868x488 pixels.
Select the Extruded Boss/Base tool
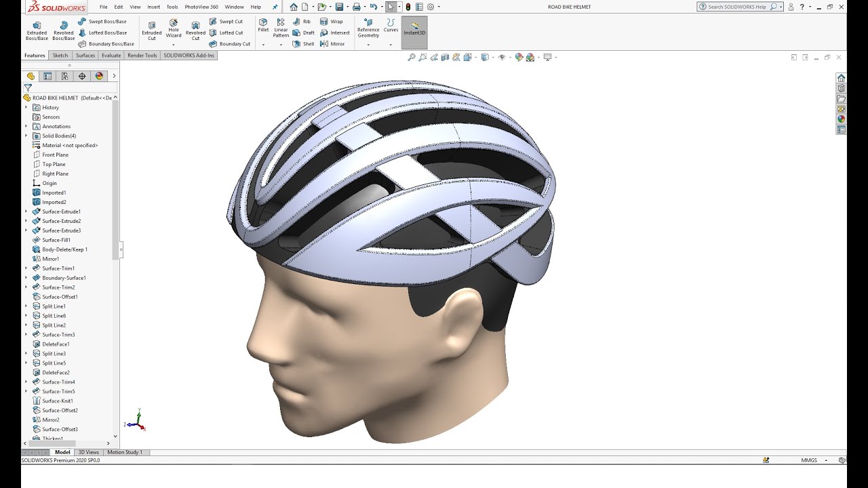(37, 31)
